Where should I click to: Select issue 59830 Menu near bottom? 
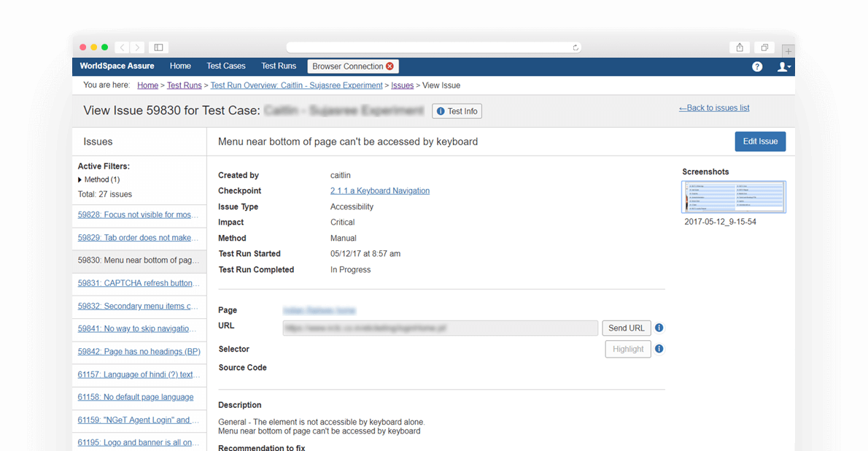tap(138, 261)
